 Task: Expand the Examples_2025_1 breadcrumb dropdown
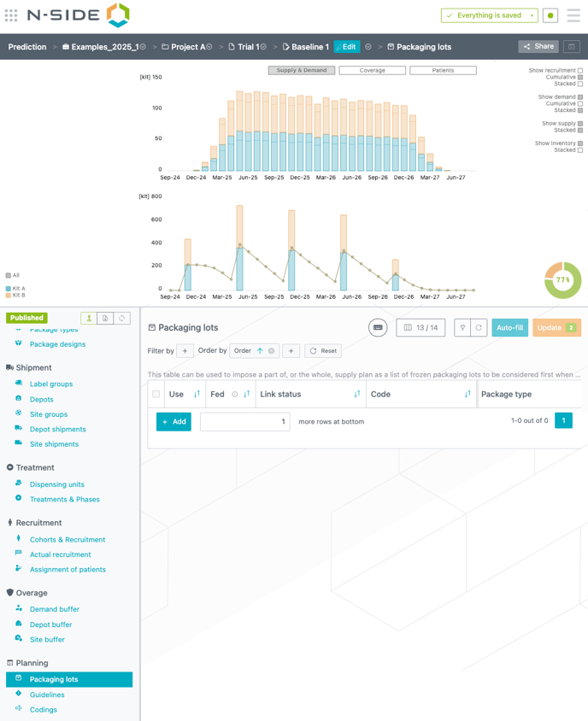(x=143, y=47)
